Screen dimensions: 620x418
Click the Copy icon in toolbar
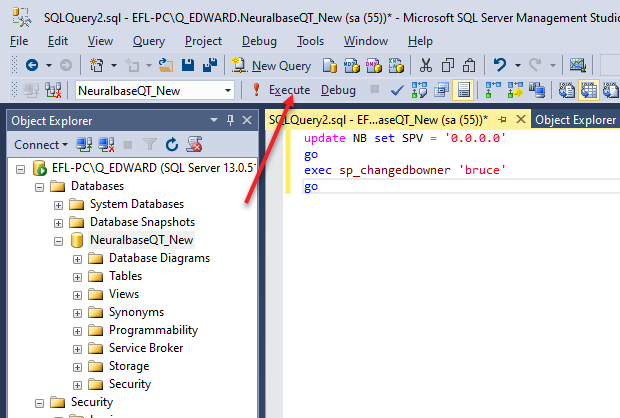coord(448,65)
